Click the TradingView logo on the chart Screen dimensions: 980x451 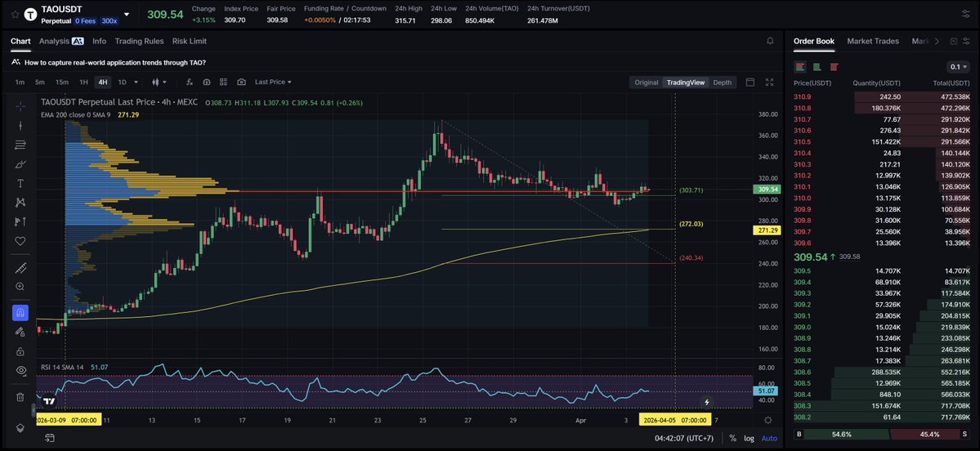click(x=50, y=402)
